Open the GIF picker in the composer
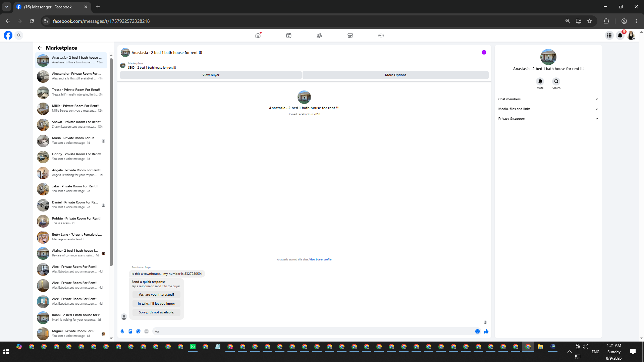Screen dimensions: 644x362 (147, 331)
